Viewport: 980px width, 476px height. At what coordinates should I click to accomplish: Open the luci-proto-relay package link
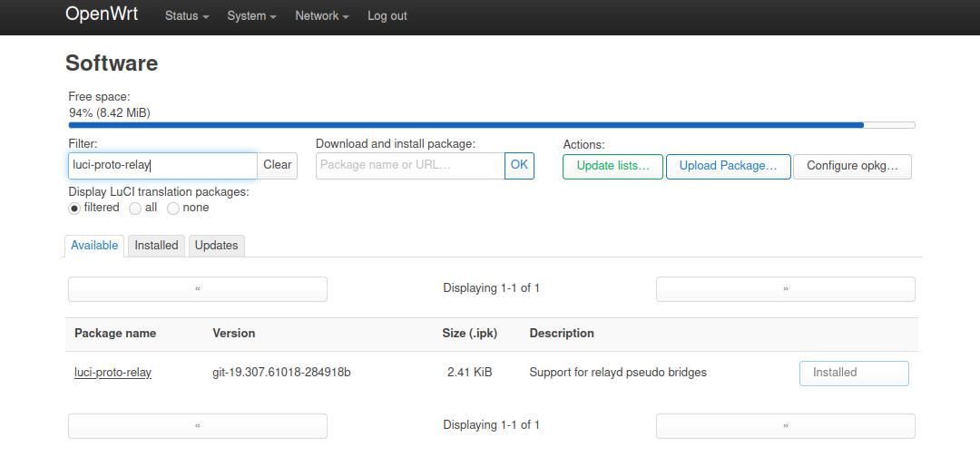click(x=113, y=372)
